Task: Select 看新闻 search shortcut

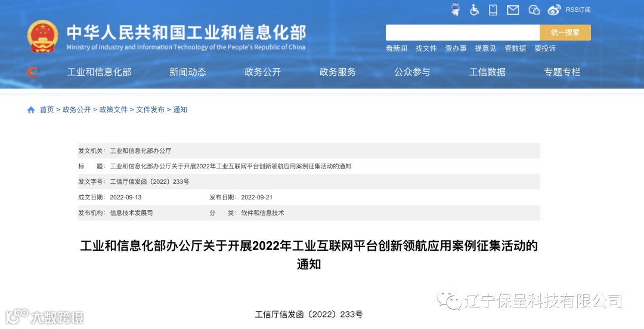Action: pos(397,48)
